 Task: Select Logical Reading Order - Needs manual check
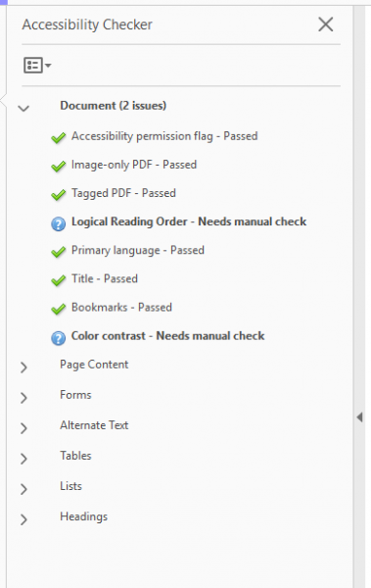(x=189, y=221)
